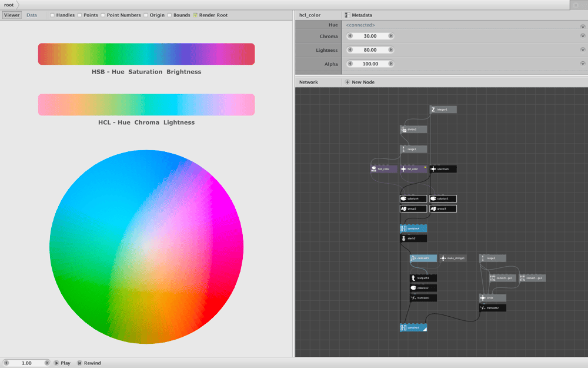This screenshot has height=368, width=588.
Task: Click the Chroma value field 30.00
Action: (370, 36)
